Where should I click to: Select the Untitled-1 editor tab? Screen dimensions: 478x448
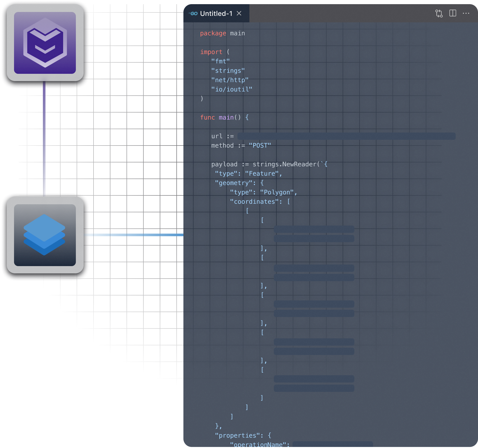(x=216, y=13)
